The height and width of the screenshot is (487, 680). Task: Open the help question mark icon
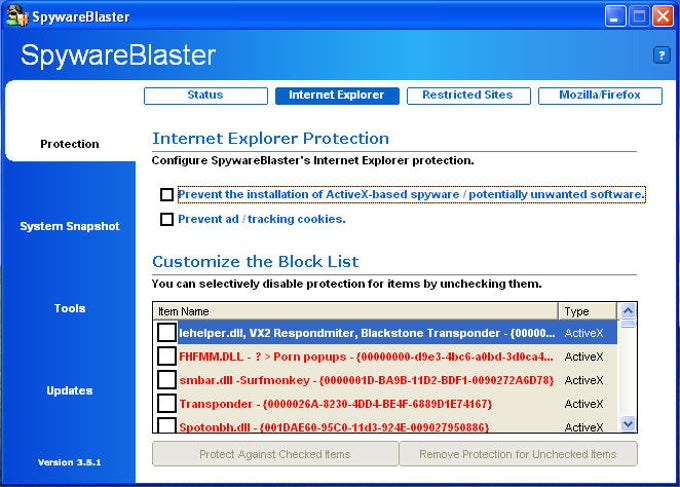click(661, 55)
